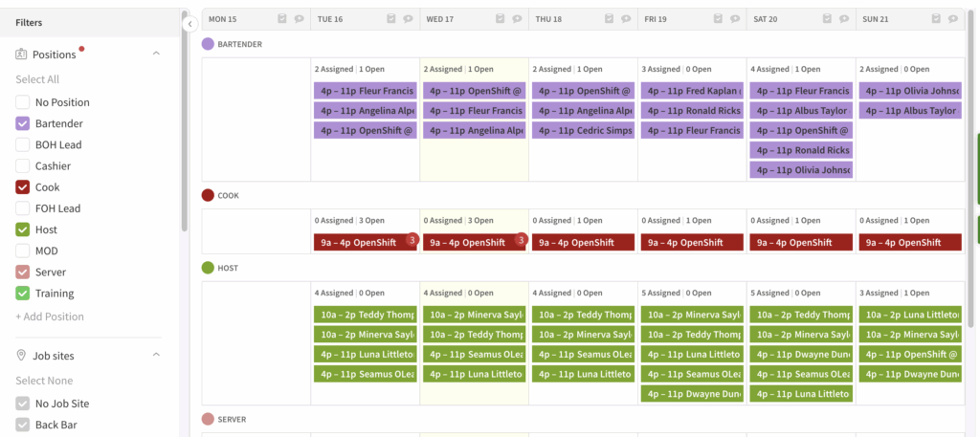Enable the Cashier position checkbox

pyautogui.click(x=23, y=166)
